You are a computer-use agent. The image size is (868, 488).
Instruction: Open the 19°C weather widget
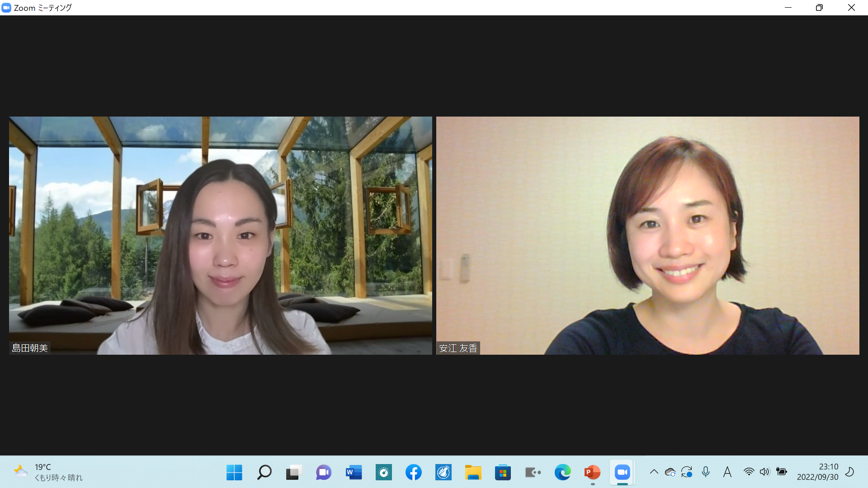pos(48,472)
